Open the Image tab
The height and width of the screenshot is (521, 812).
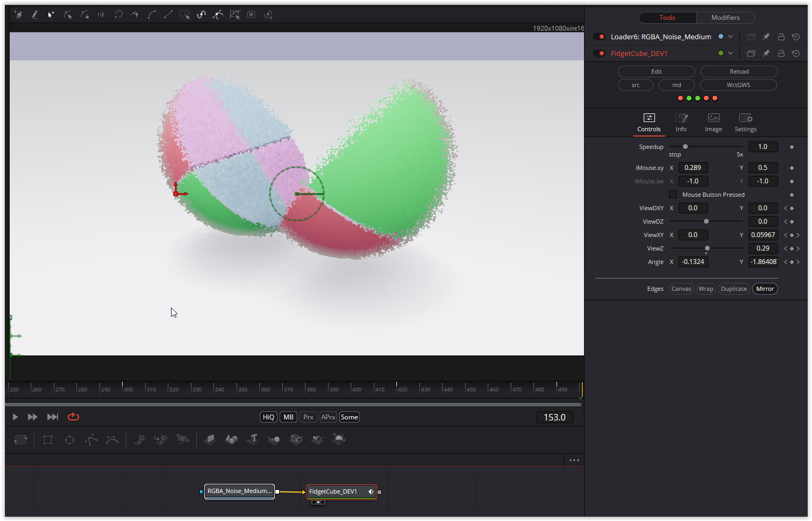click(x=714, y=123)
